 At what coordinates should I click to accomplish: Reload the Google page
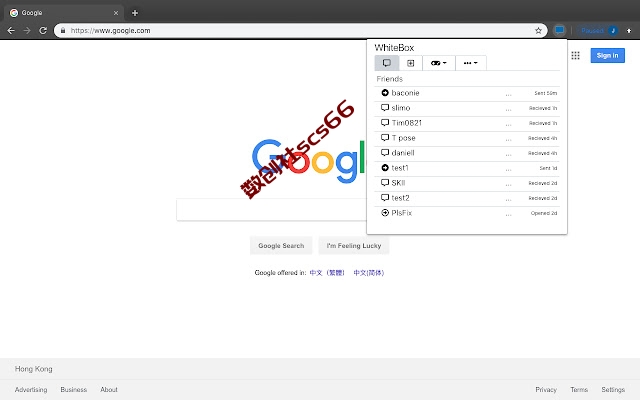(43, 31)
